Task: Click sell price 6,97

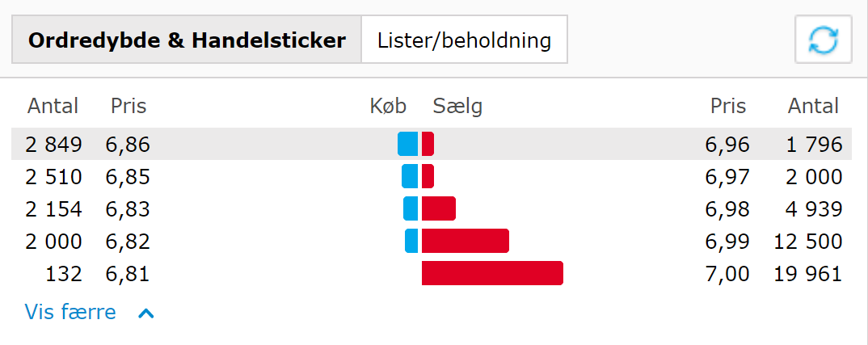Action: (727, 177)
